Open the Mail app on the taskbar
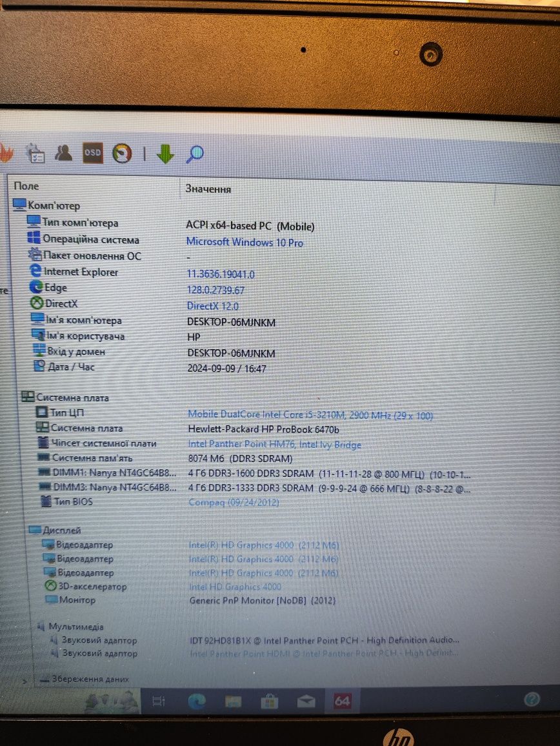The height and width of the screenshot is (746, 560). click(x=306, y=701)
